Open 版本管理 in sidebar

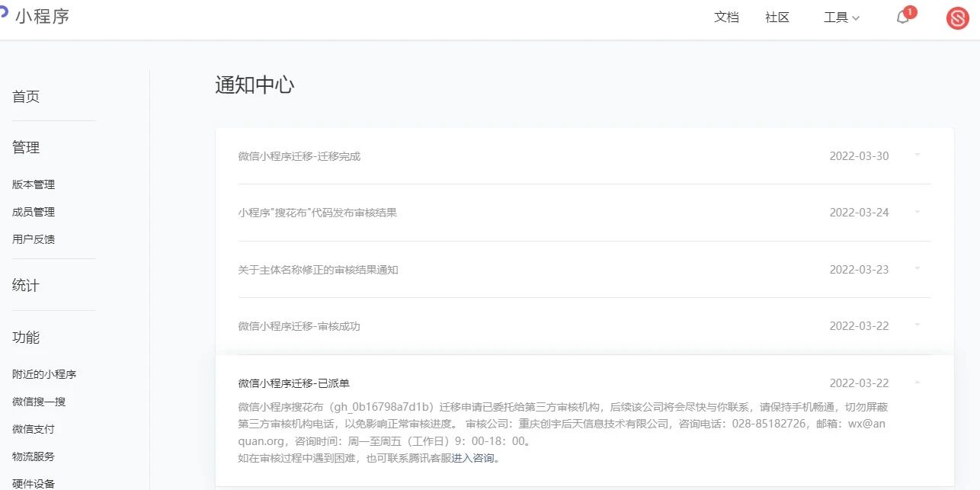[34, 184]
